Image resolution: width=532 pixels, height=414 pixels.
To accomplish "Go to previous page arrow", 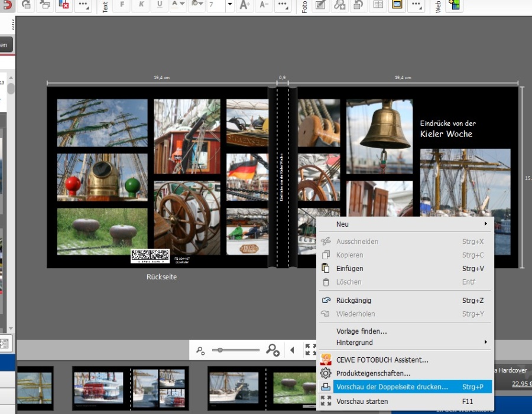I will point(292,350).
